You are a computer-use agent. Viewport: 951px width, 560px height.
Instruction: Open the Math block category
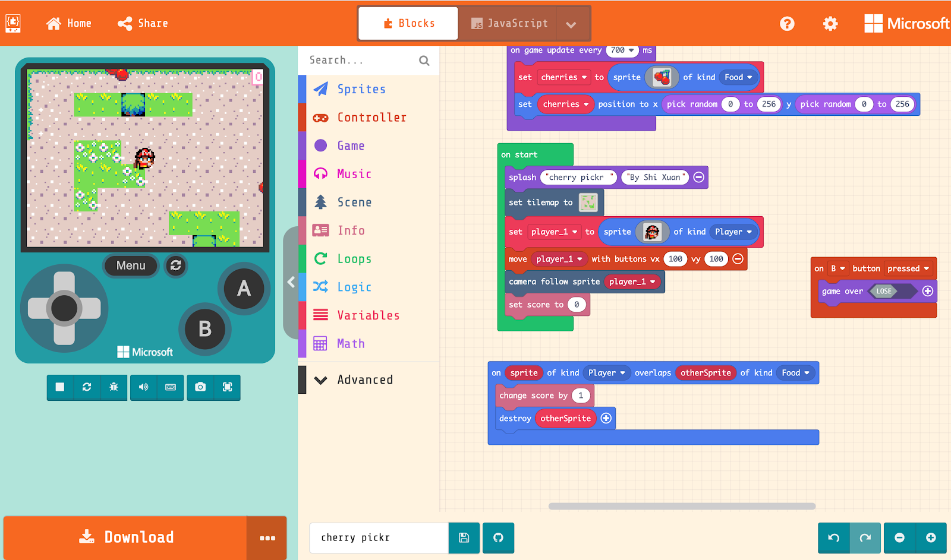point(369,344)
